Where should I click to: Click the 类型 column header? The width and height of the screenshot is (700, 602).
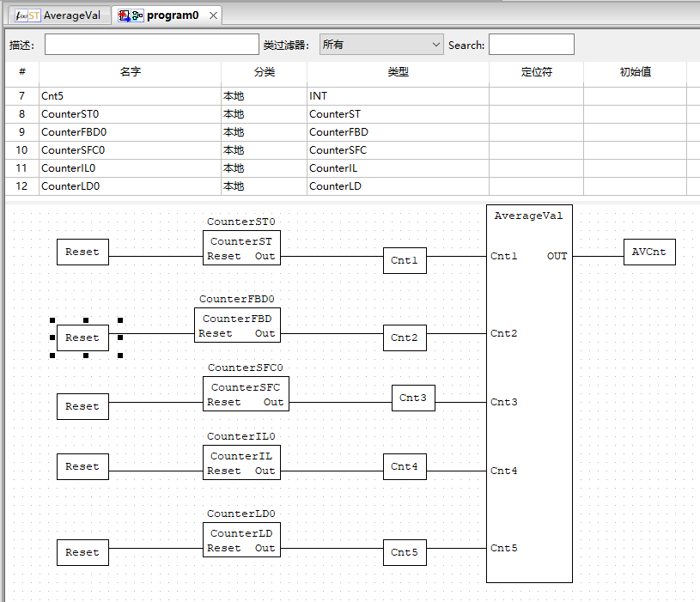tap(398, 73)
